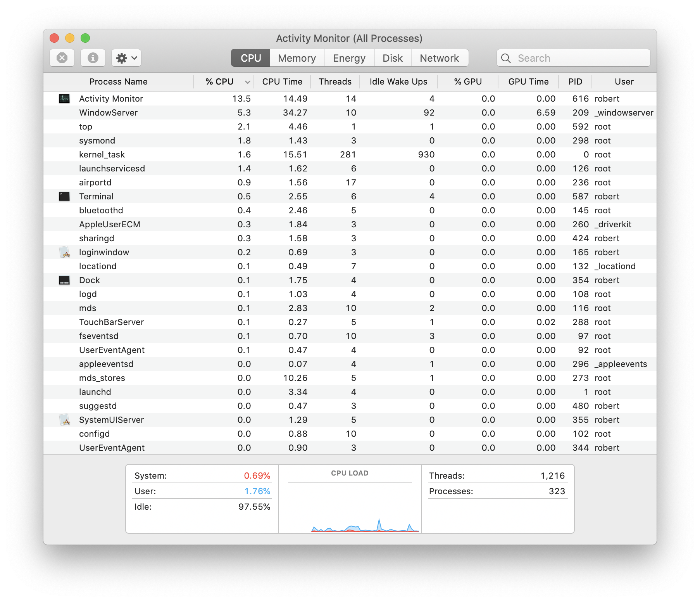Image resolution: width=700 pixels, height=602 pixels.
Task: Click the Activity Monitor process icon
Action: tap(64, 99)
